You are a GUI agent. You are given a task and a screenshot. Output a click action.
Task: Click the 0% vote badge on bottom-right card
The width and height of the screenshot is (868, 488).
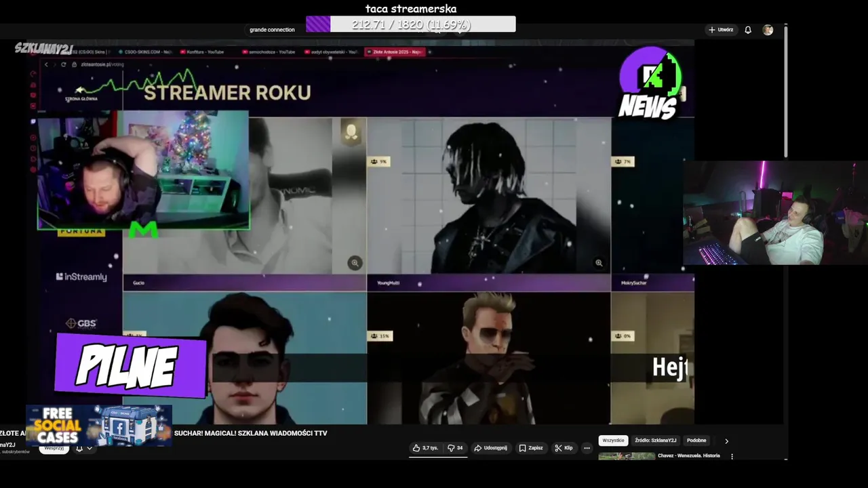(623, 336)
